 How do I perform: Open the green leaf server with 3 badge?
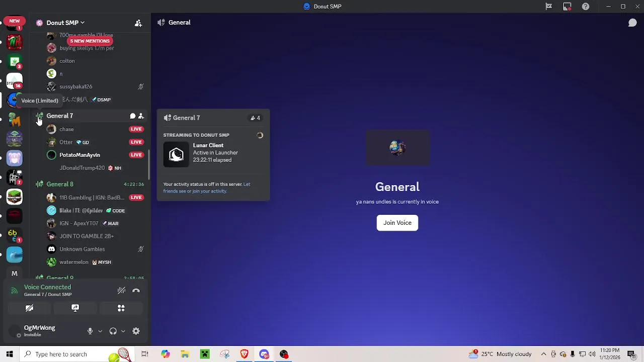[15, 61]
